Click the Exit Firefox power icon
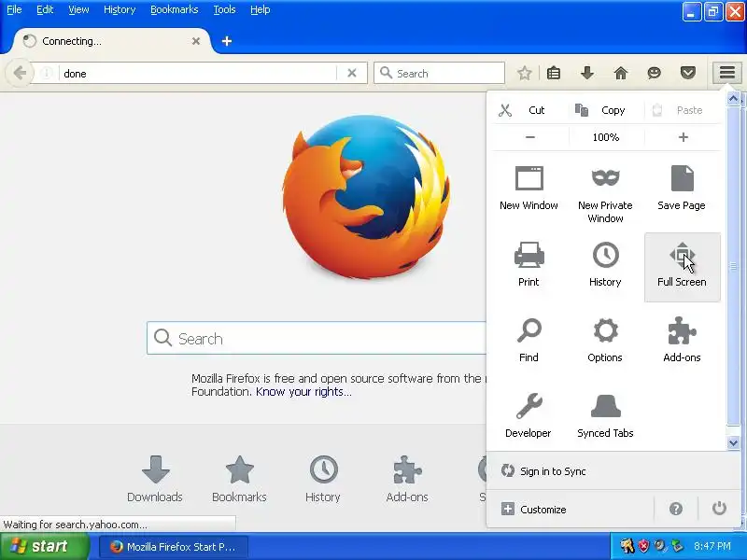 coord(719,509)
